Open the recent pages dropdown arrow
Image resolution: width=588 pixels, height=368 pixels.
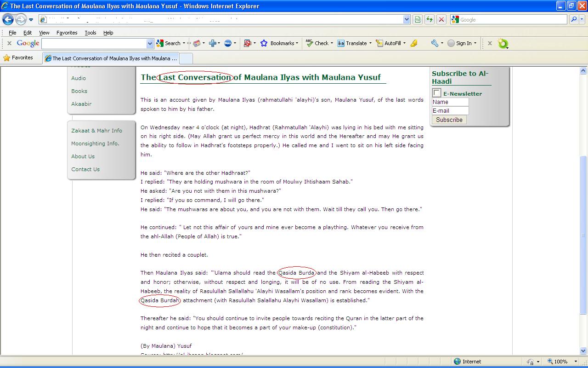(x=31, y=20)
